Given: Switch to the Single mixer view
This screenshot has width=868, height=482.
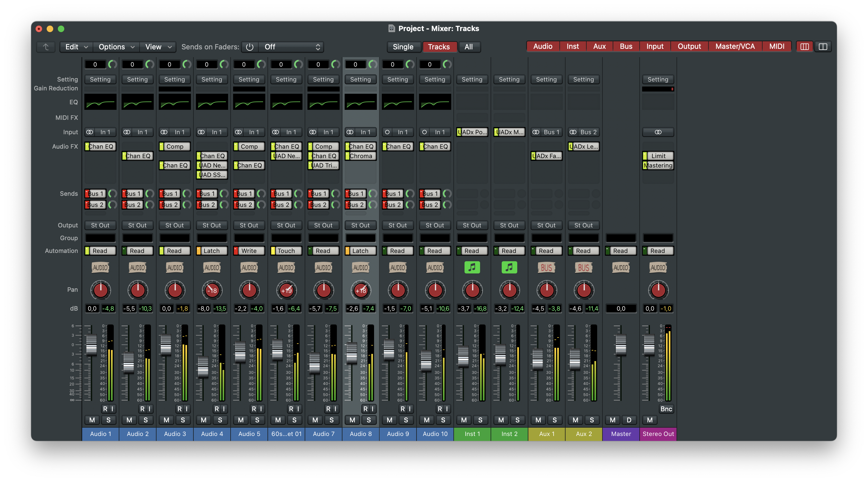Looking at the screenshot, I should [x=403, y=47].
